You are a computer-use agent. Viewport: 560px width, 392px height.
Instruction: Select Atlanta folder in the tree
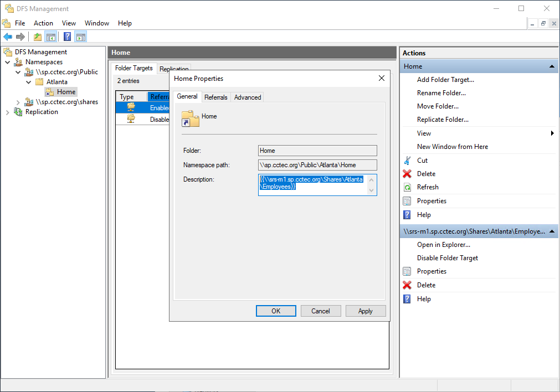[x=56, y=82]
